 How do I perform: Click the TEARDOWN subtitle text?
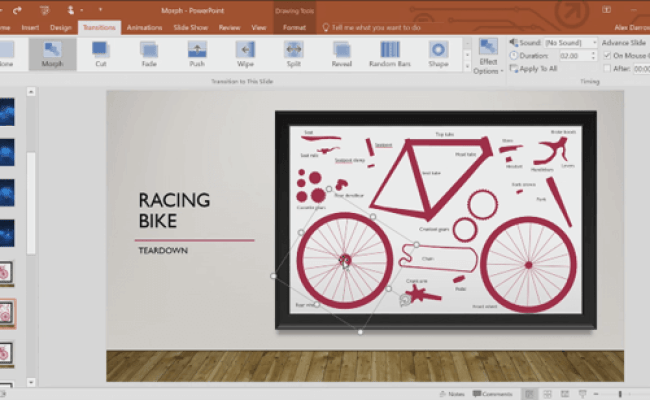(163, 250)
